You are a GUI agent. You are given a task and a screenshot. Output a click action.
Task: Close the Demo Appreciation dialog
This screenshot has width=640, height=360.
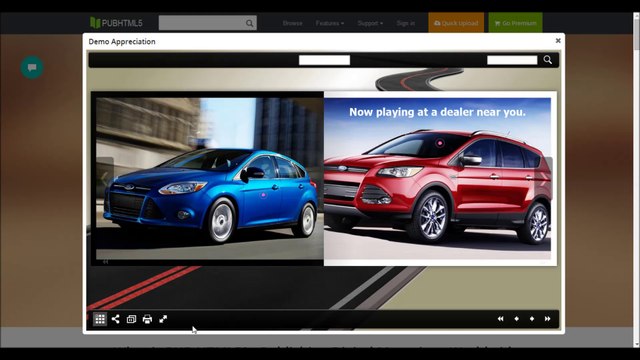pos(558,40)
